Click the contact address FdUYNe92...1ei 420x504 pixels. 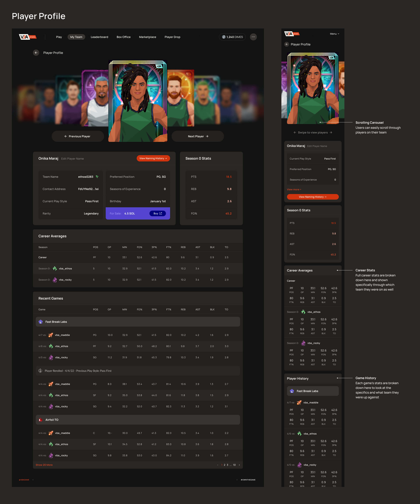click(x=88, y=189)
